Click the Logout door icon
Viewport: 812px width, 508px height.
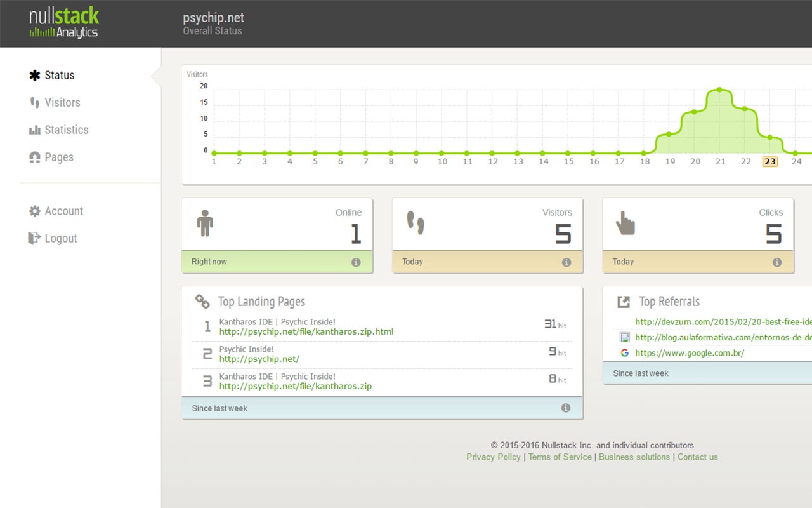(35, 238)
